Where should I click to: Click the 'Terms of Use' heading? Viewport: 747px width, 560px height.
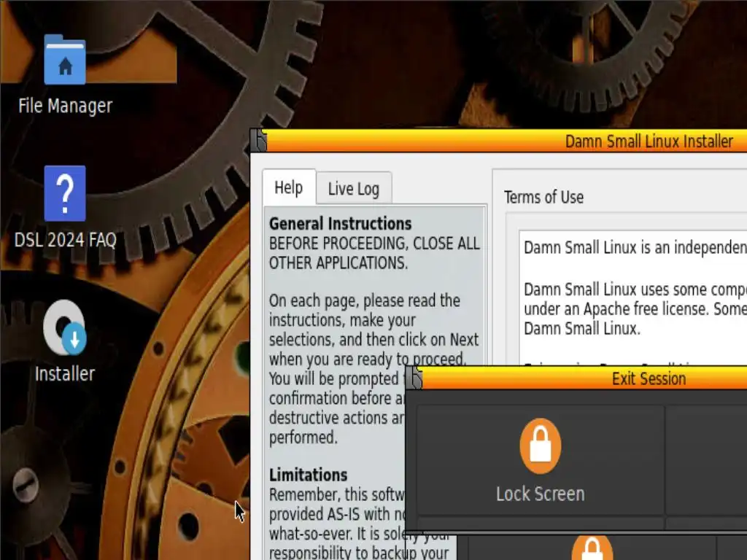pyautogui.click(x=543, y=197)
